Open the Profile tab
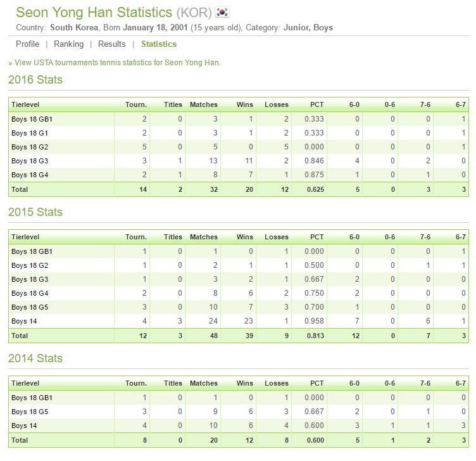Image resolution: width=476 pixels, height=461 pixels. [28, 44]
